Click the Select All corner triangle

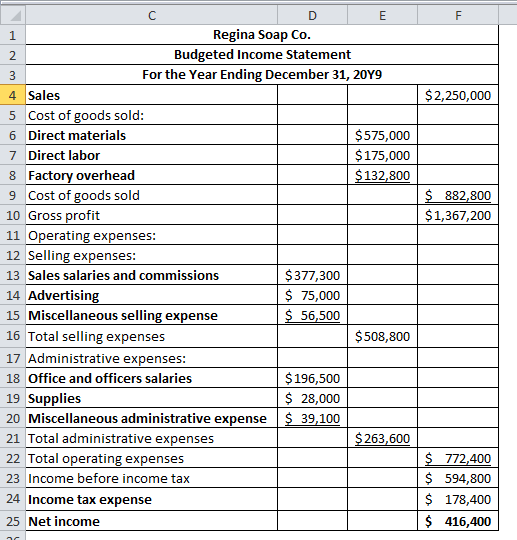click(13, 15)
